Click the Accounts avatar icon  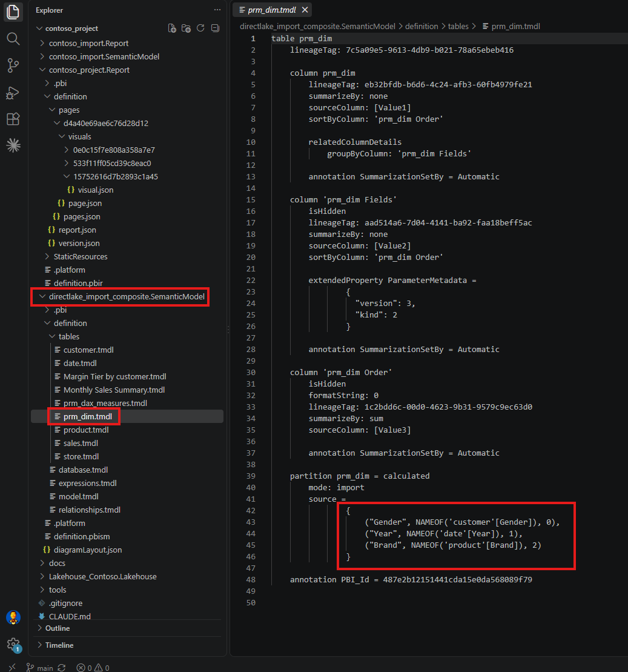point(13,617)
